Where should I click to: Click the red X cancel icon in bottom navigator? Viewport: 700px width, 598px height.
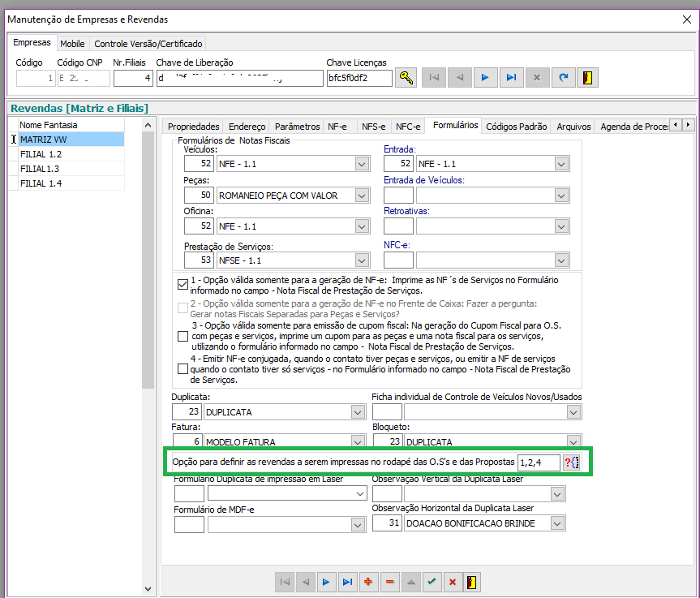453,582
